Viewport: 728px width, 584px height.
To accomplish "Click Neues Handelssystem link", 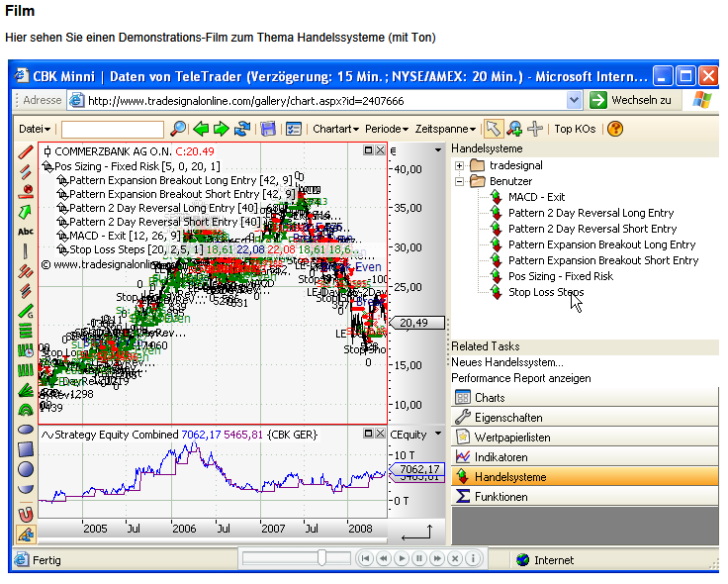I will coord(507,362).
